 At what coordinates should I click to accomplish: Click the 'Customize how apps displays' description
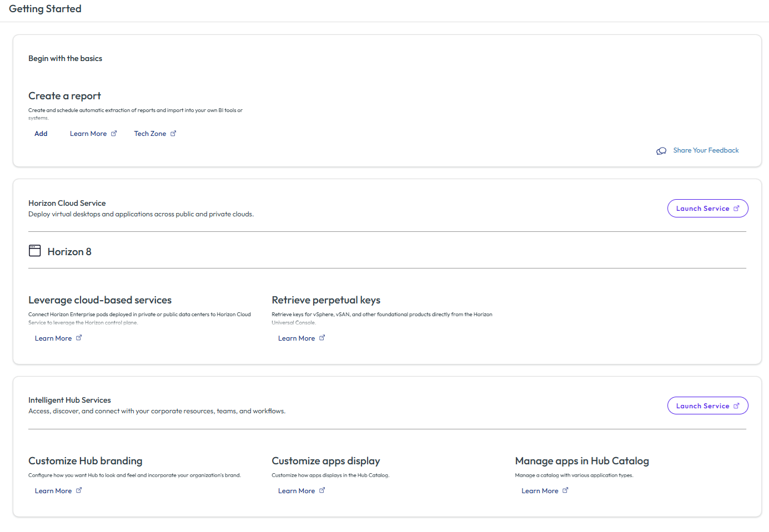330,475
